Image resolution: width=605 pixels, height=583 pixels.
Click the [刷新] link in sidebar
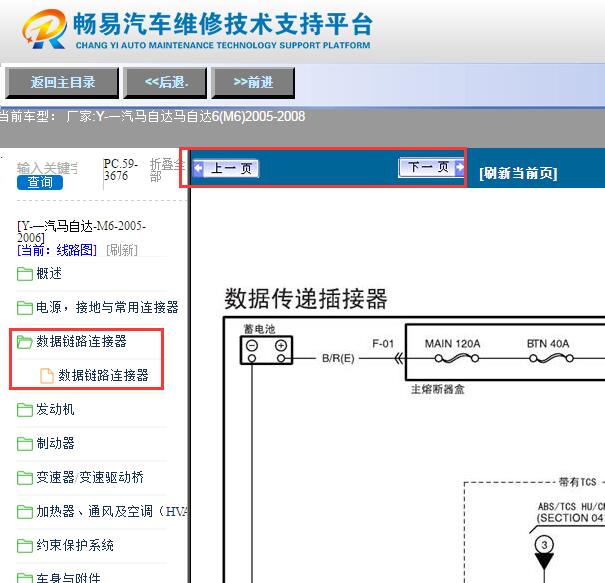pos(122,250)
